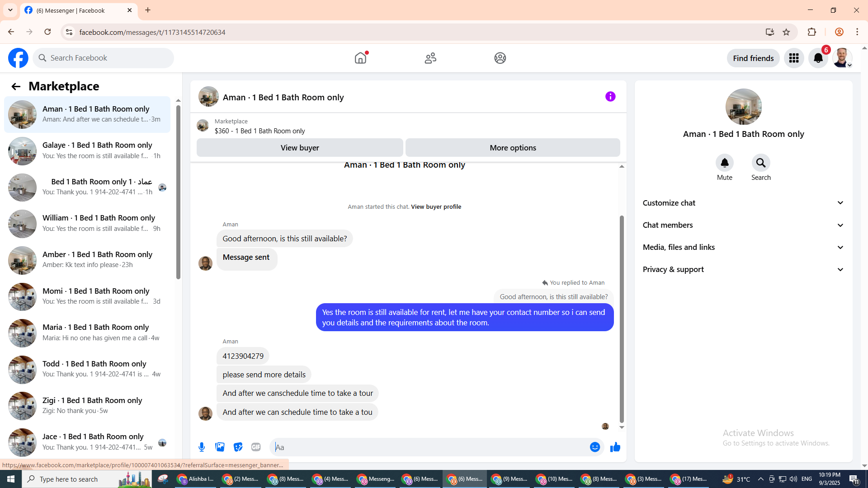
Task: Click conversation list scrollbar
Action: [178, 192]
